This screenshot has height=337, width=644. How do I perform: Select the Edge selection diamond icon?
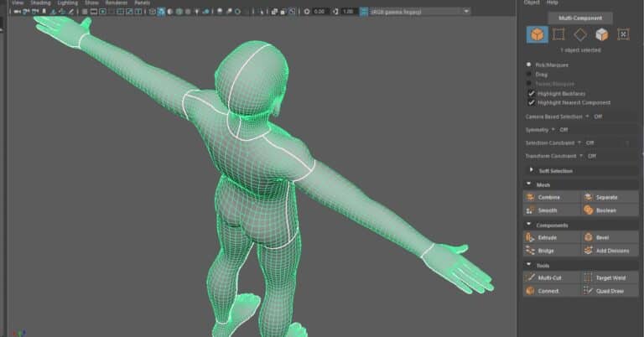click(580, 34)
